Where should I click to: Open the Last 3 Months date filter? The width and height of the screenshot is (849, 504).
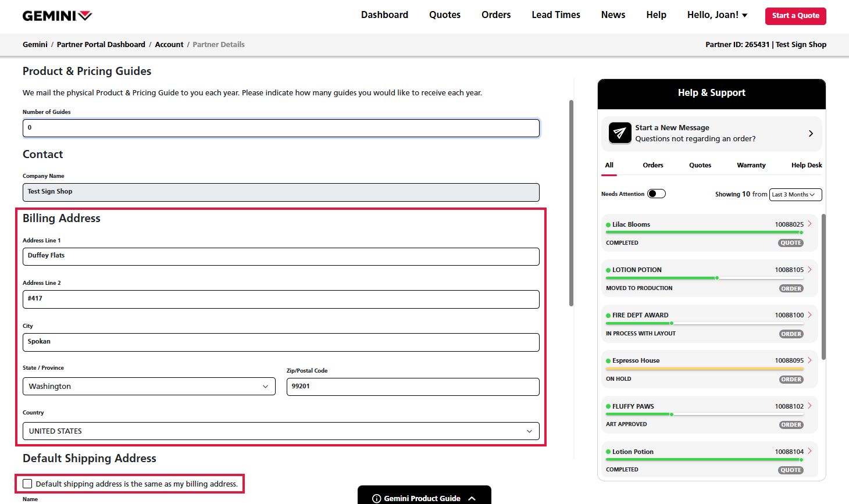795,195
